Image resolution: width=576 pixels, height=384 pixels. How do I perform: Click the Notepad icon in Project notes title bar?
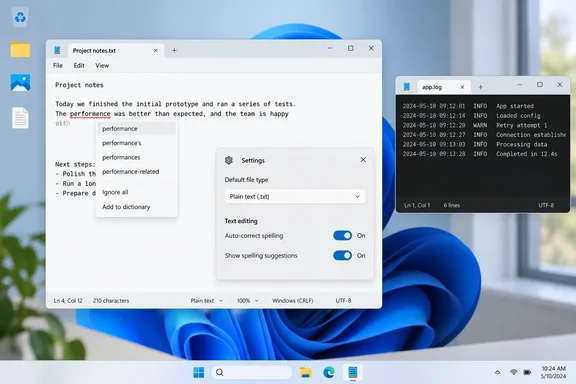pyautogui.click(x=57, y=50)
